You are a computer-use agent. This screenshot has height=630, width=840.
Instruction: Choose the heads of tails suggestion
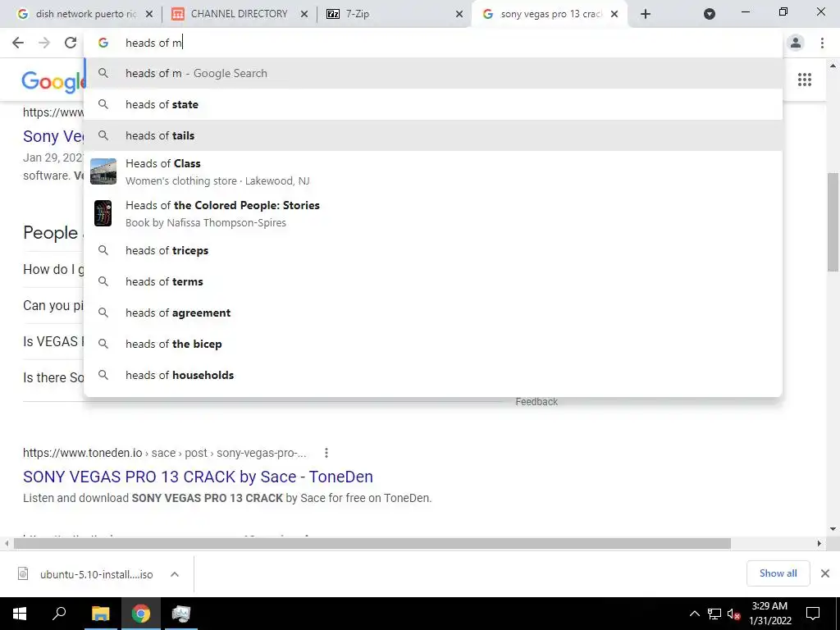tap(433, 135)
